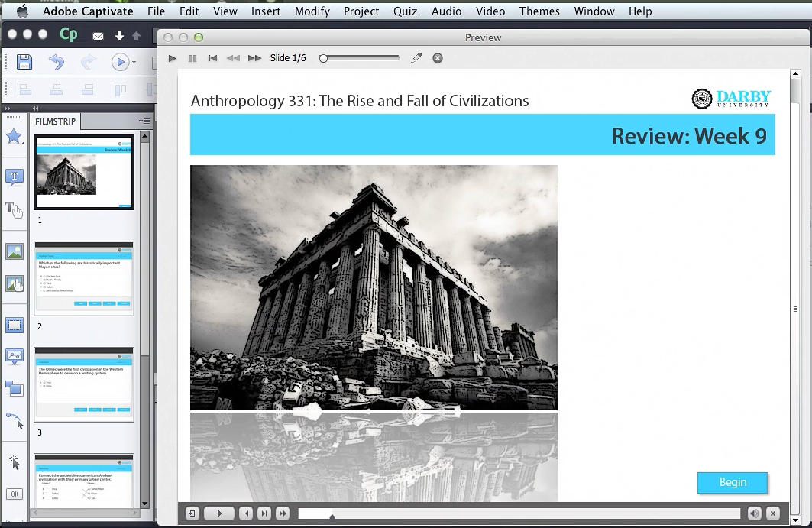Open the Quiz menu

(x=405, y=11)
